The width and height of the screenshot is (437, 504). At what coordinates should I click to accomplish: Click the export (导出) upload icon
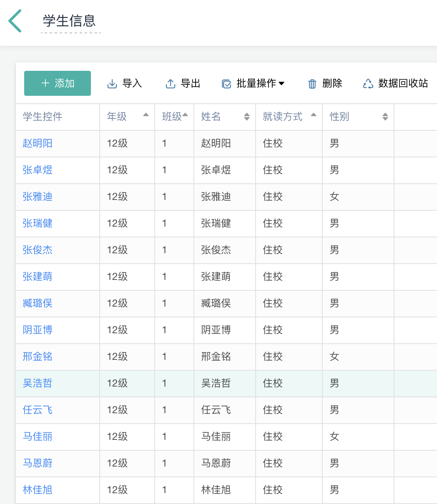pos(171,84)
